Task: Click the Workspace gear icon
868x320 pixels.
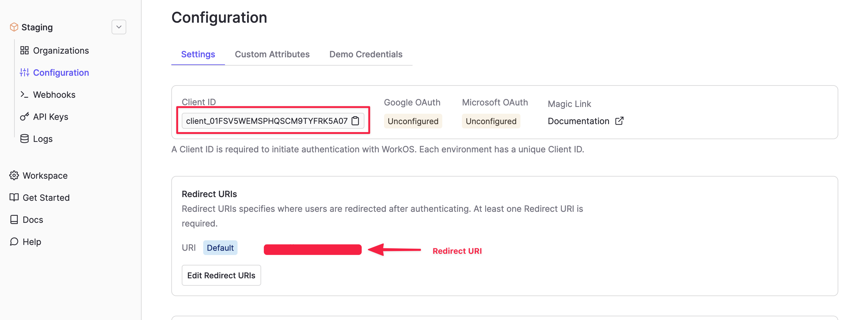Action: point(14,176)
